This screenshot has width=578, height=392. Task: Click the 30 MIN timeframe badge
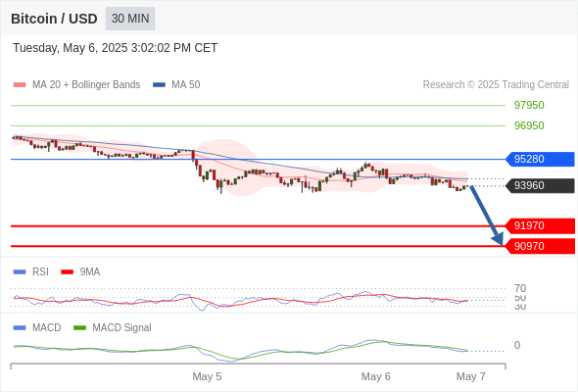coord(130,19)
